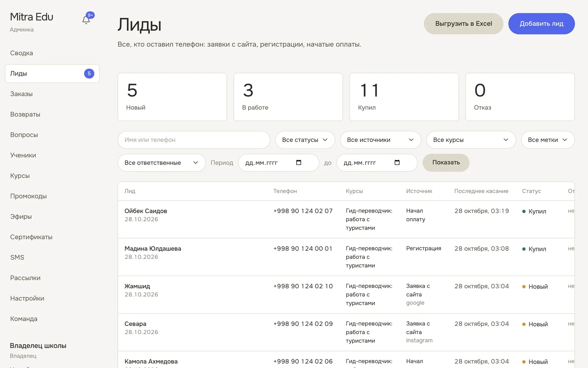Apply filters with Показать button
The image size is (588, 368).
tap(446, 163)
